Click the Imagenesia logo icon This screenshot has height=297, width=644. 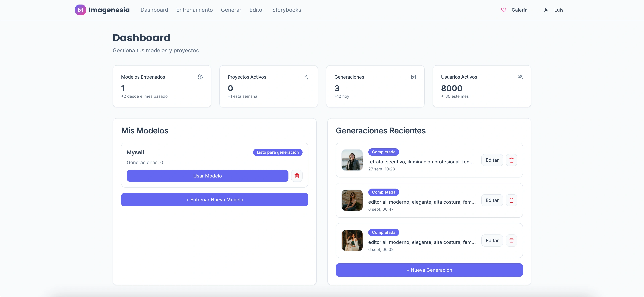coord(80,10)
